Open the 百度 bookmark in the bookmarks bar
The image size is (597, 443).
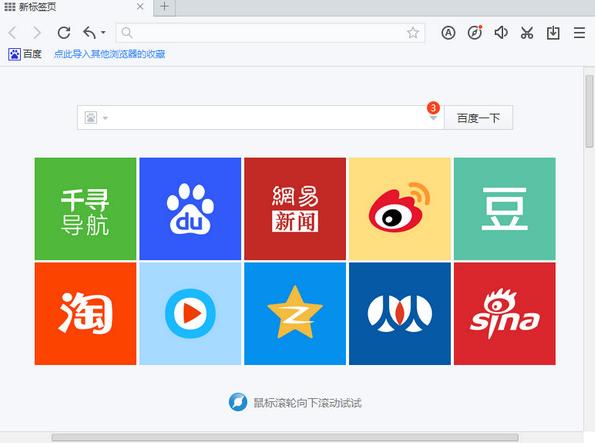(25, 54)
